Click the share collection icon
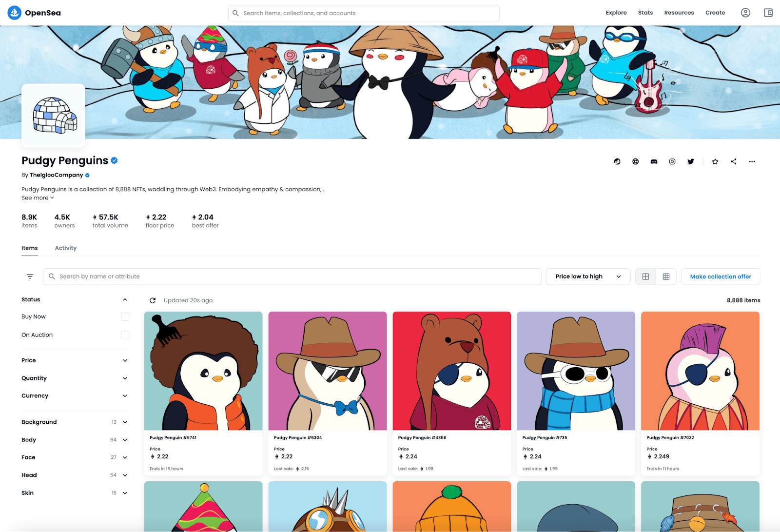Screen dimensions: 780x532 [x=734, y=161]
